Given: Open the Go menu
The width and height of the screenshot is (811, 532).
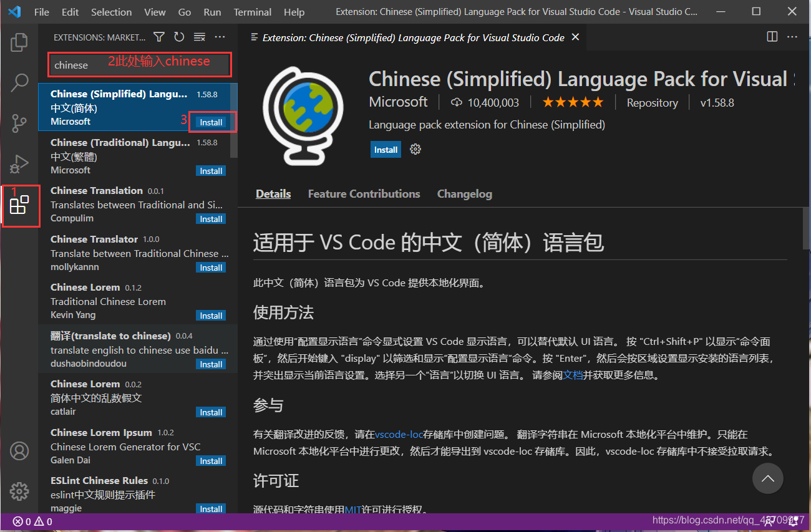Looking at the screenshot, I should [x=185, y=12].
